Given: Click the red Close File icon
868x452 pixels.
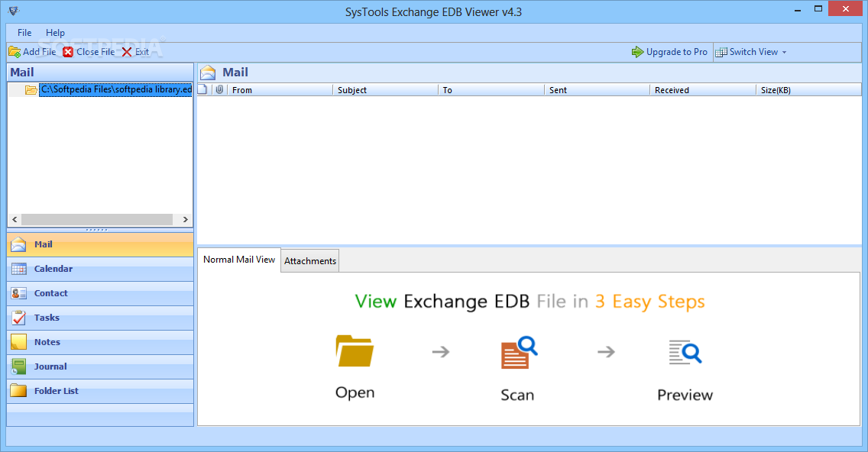Looking at the screenshot, I should coord(68,52).
